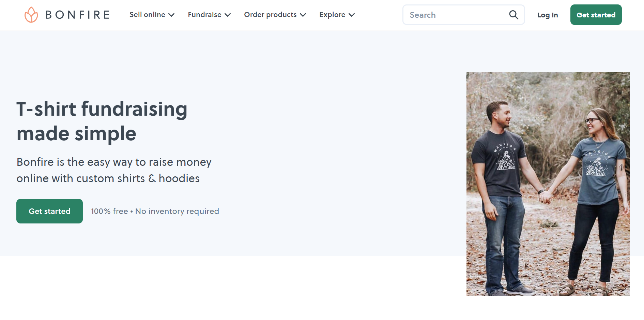Viewport: 644px width, 320px height.
Task: Click the chevron beside Fundraise
Action: click(228, 15)
